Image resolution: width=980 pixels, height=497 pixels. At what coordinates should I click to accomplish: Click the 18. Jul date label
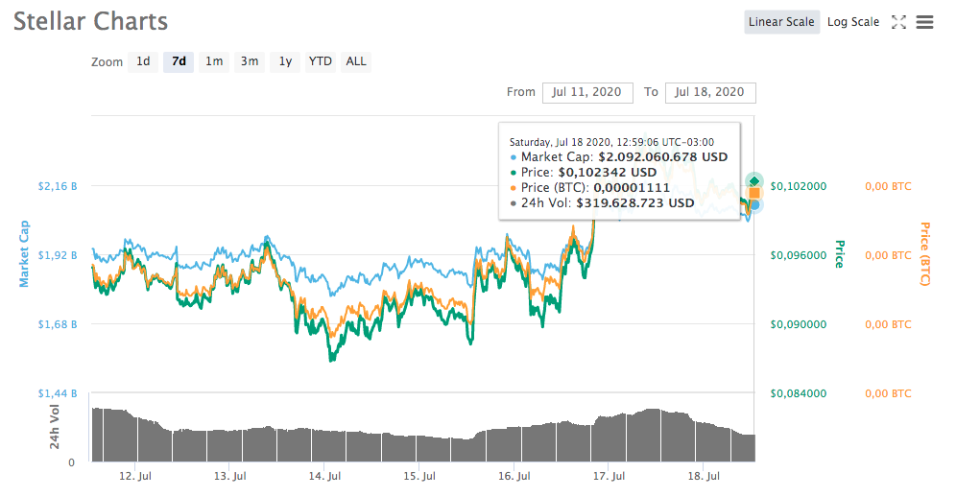[x=704, y=476]
